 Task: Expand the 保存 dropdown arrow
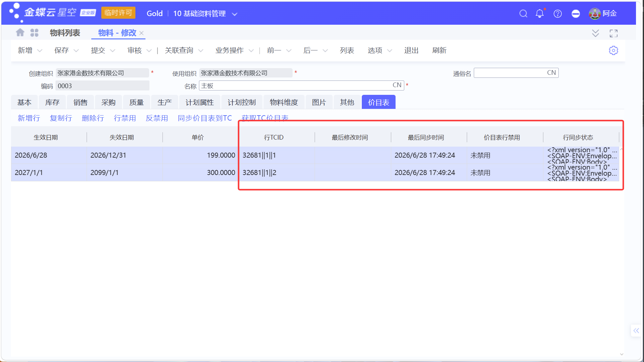tap(76, 51)
